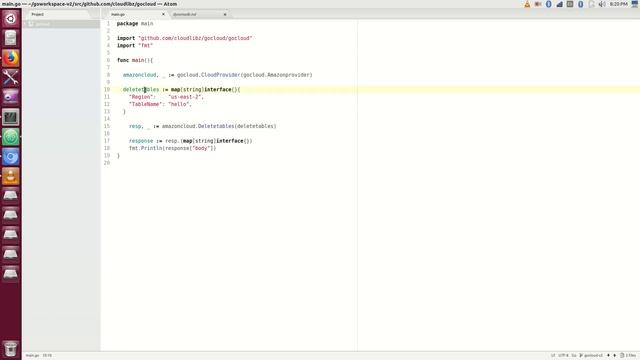
Task: Open the second mounted drive icon in dock
Action: point(11,215)
